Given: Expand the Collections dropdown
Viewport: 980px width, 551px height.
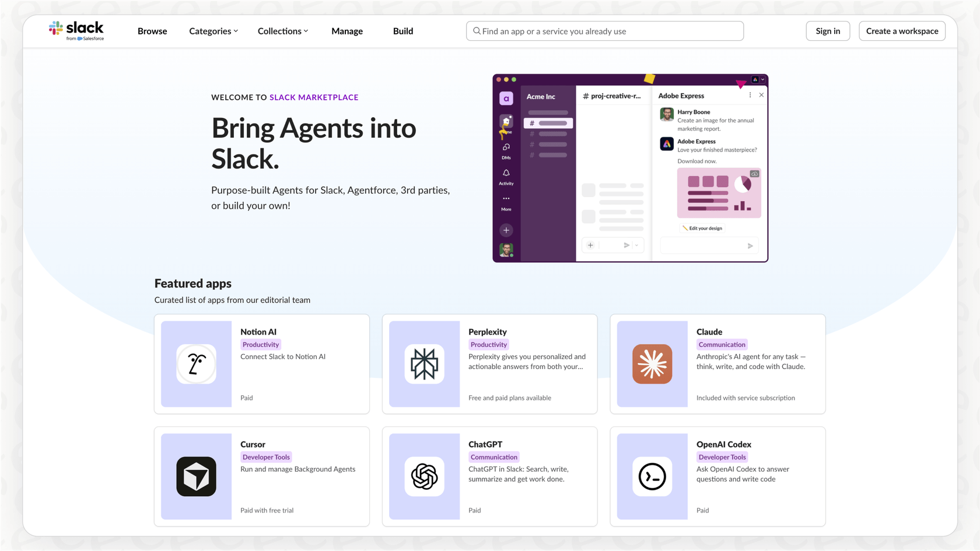Looking at the screenshot, I should (282, 31).
